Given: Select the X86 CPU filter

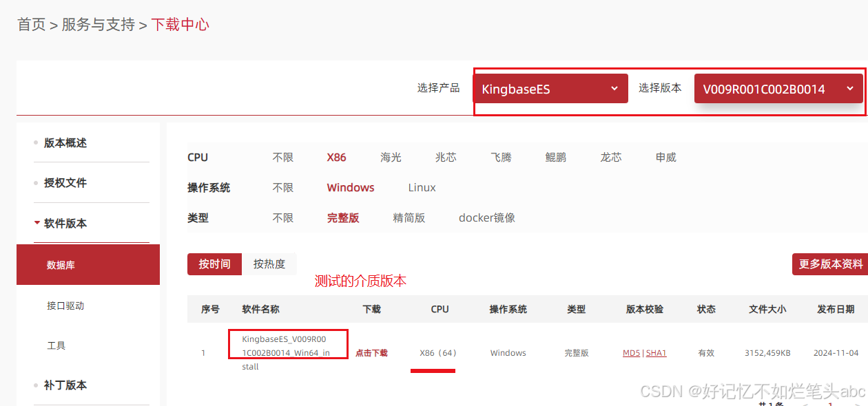Looking at the screenshot, I should point(336,157).
